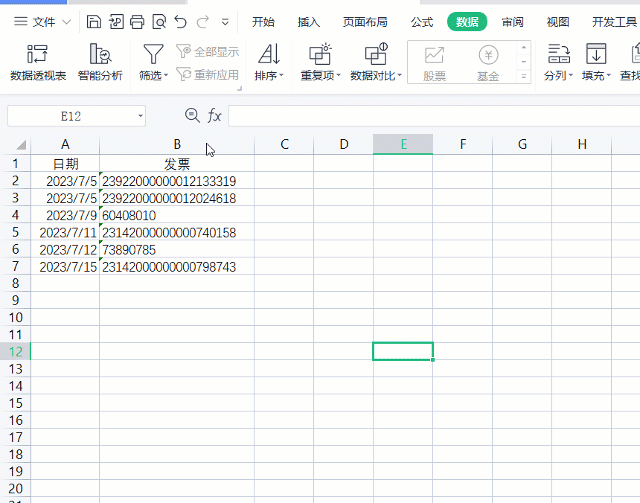Switch to the 开发工具 tab
Viewport: 640px width, 503px height.
[x=614, y=22]
